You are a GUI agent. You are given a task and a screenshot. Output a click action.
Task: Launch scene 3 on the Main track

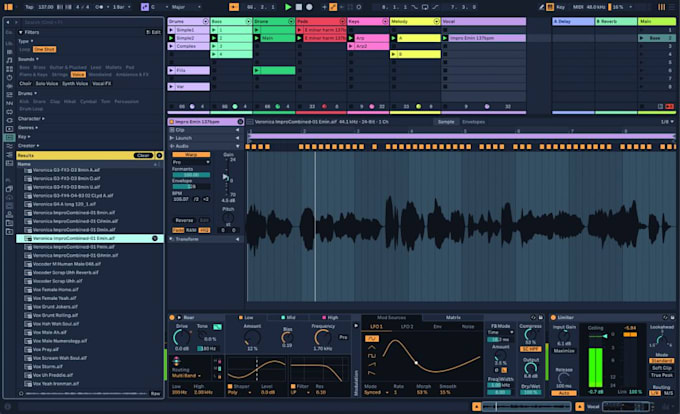(x=641, y=46)
